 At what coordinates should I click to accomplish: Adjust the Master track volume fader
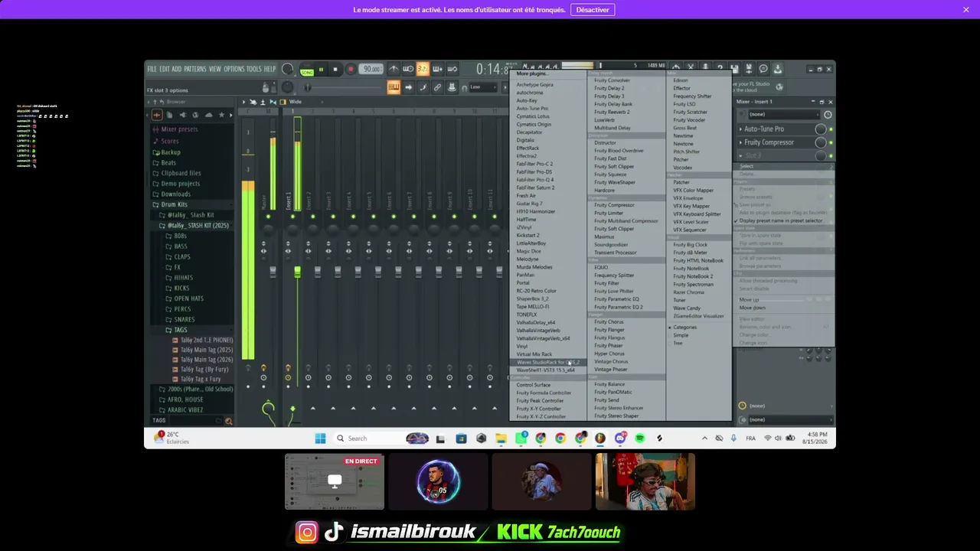pyautogui.click(x=273, y=272)
